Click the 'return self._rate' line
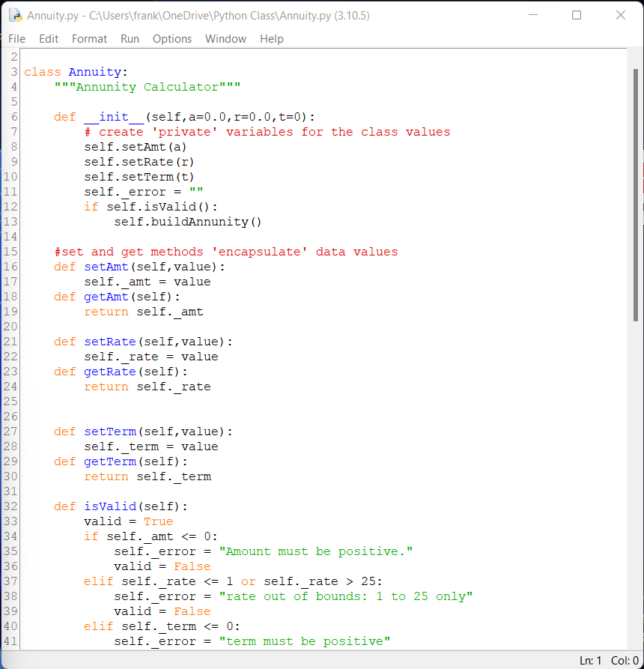This screenshot has height=669, width=644. coord(147,387)
